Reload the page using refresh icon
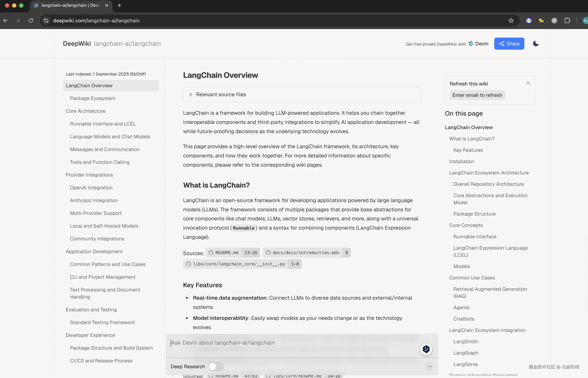Viewport: 588px width, 378px height. pyautogui.click(x=31, y=21)
